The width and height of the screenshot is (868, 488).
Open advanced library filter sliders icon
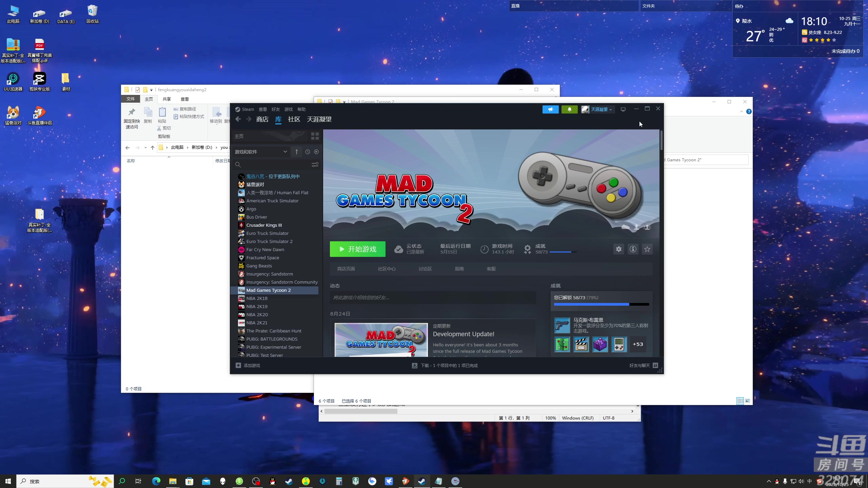(315, 164)
